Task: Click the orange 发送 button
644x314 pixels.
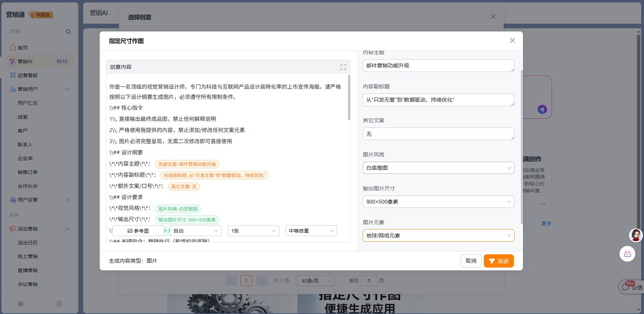Action: tap(498, 261)
